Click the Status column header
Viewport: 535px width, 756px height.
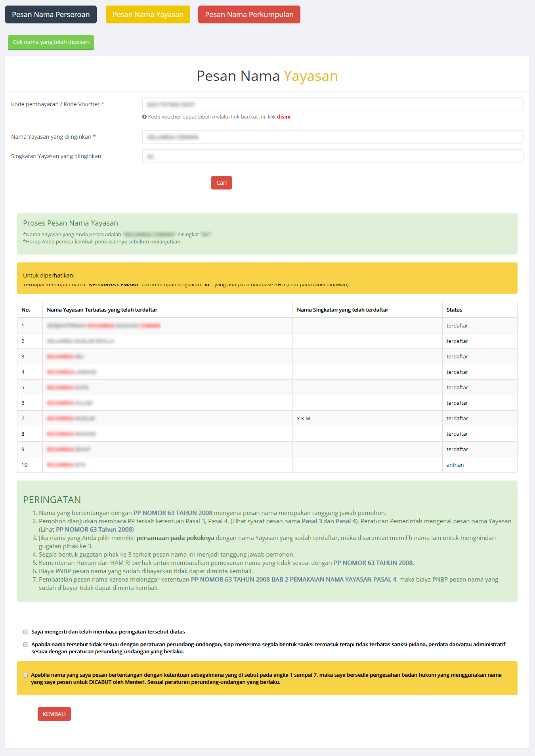(x=454, y=310)
